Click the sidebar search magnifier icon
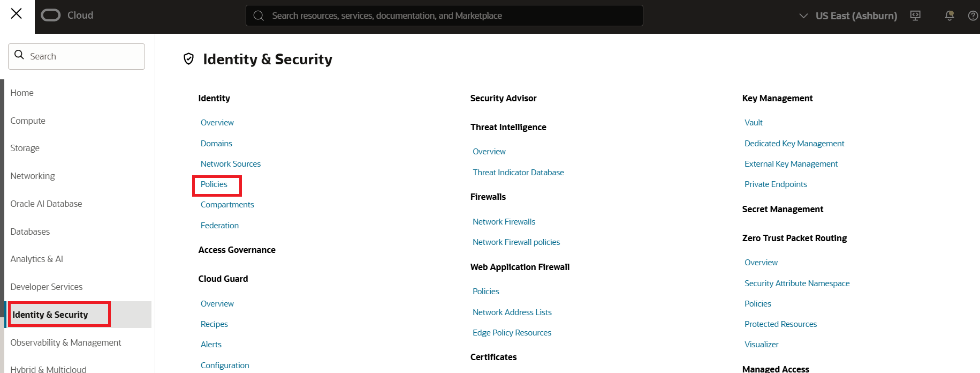 [x=19, y=55]
